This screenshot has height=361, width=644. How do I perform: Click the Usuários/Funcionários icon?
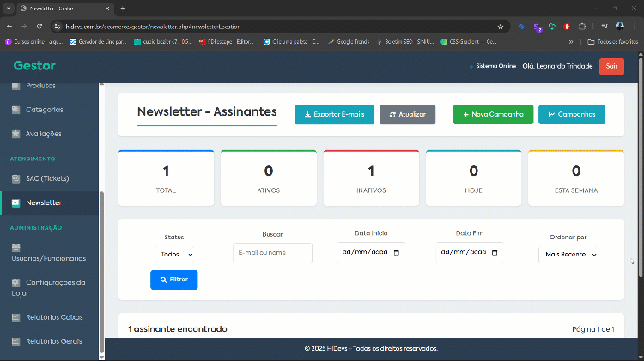(15, 247)
